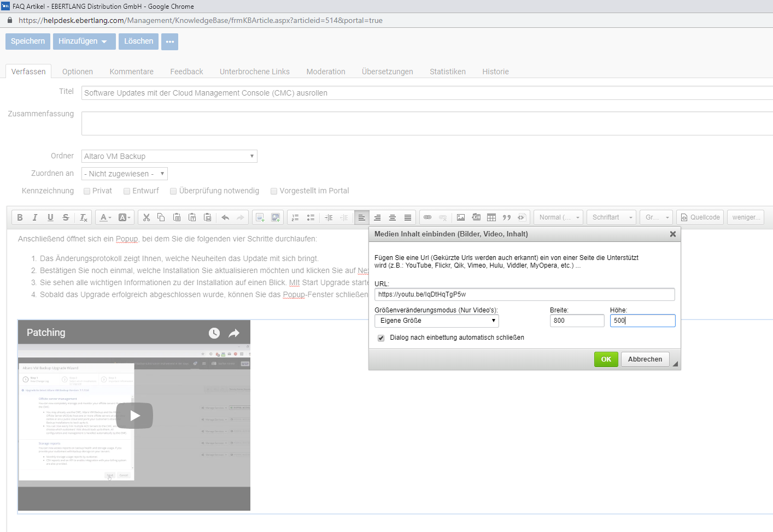Click the insert link icon
The image size is (773, 532).
428,217
